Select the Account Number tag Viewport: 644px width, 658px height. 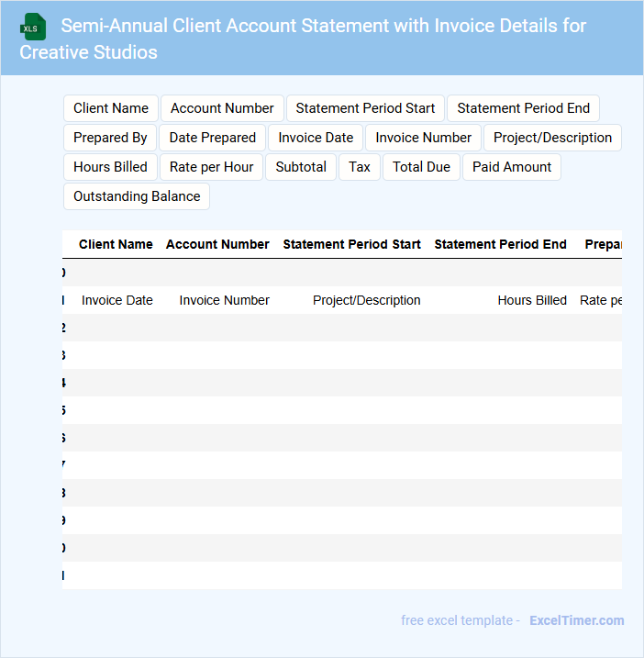point(222,108)
